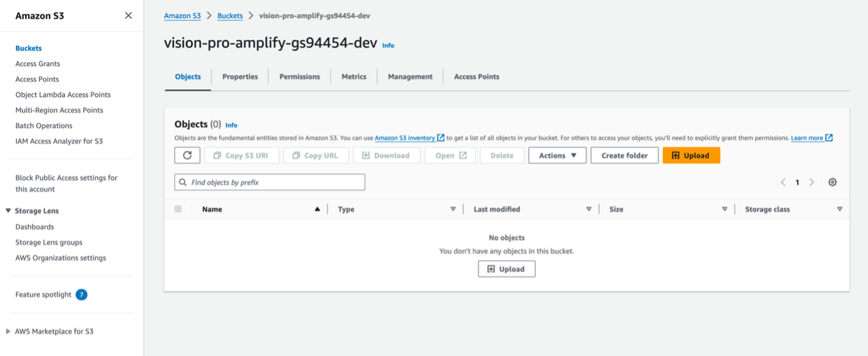Open the Amazon S3 breadcrumb link
This screenshot has height=356, width=868.
click(182, 16)
